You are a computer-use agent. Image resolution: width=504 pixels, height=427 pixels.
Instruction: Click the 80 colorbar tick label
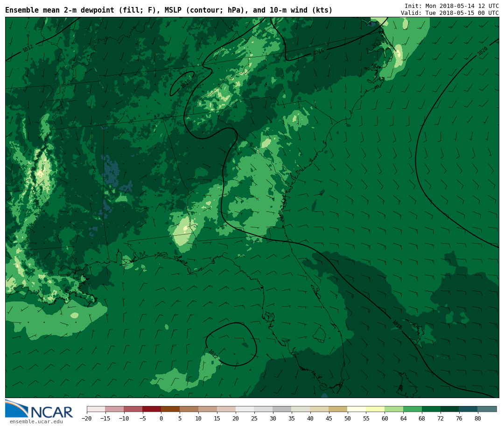[478, 418]
